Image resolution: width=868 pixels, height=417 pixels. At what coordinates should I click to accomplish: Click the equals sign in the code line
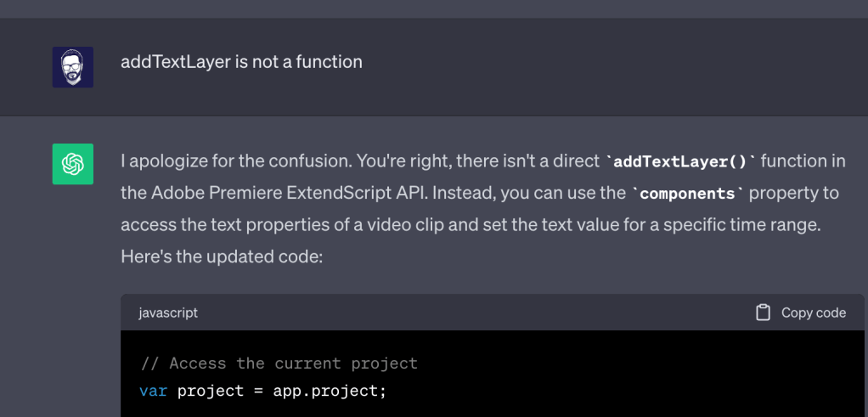[259, 391]
